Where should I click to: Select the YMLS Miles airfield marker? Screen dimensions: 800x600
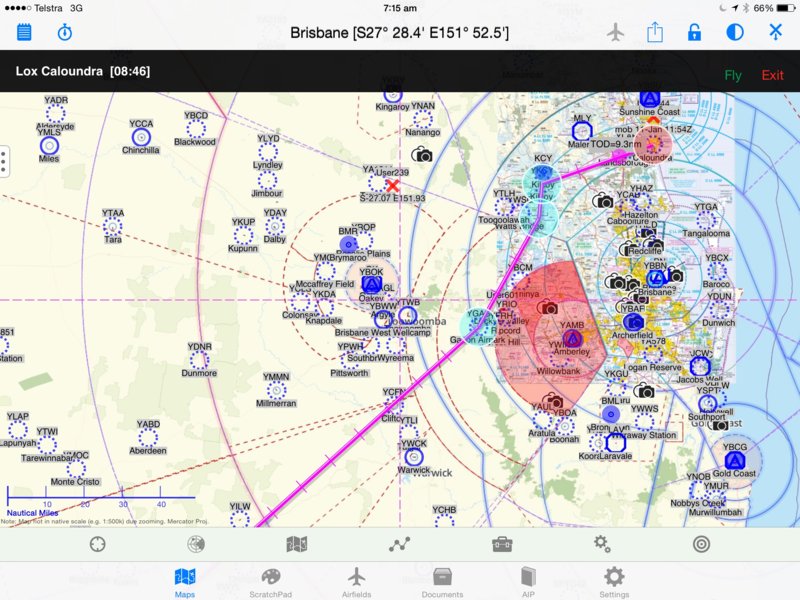pyautogui.click(x=49, y=146)
